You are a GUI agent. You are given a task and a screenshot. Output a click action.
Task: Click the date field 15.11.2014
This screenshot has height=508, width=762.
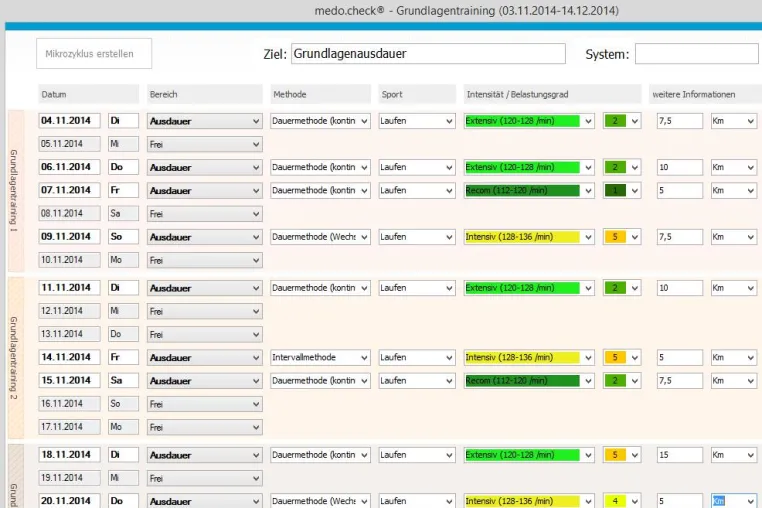pos(69,381)
